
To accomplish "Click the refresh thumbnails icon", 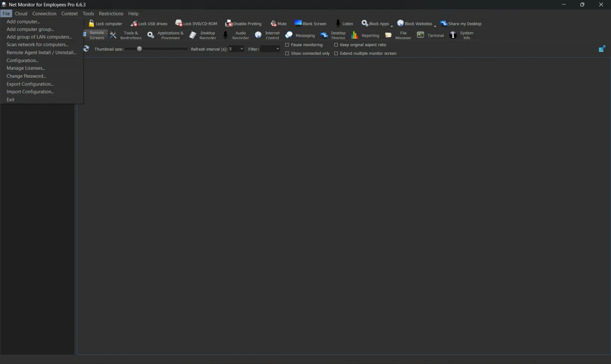I will coord(86,49).
